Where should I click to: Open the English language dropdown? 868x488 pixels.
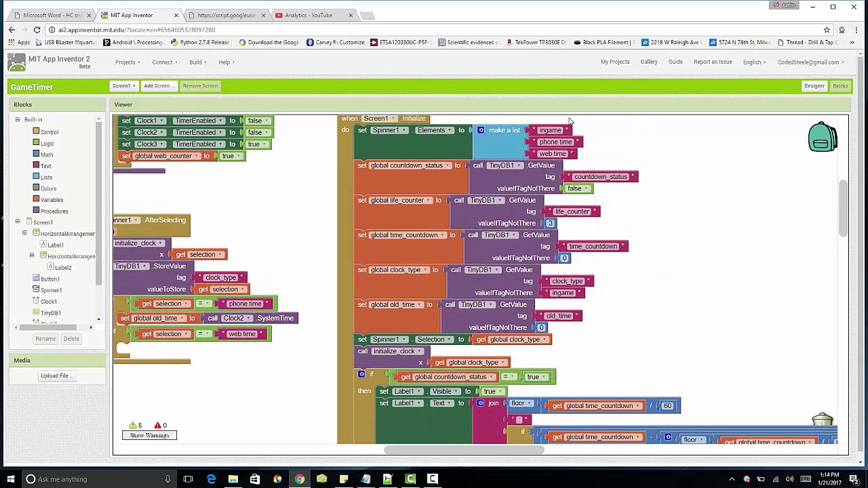[x=754, y=62]
